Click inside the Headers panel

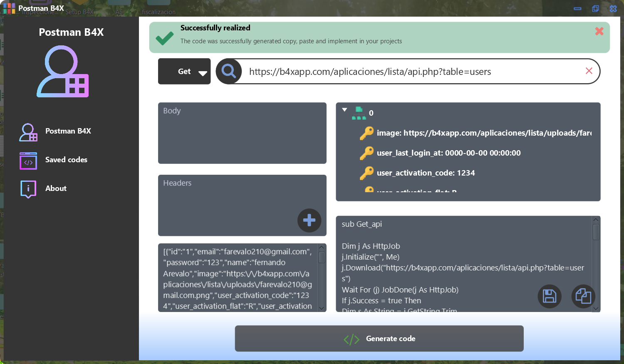pyautogui.click(x=242, y=206)
